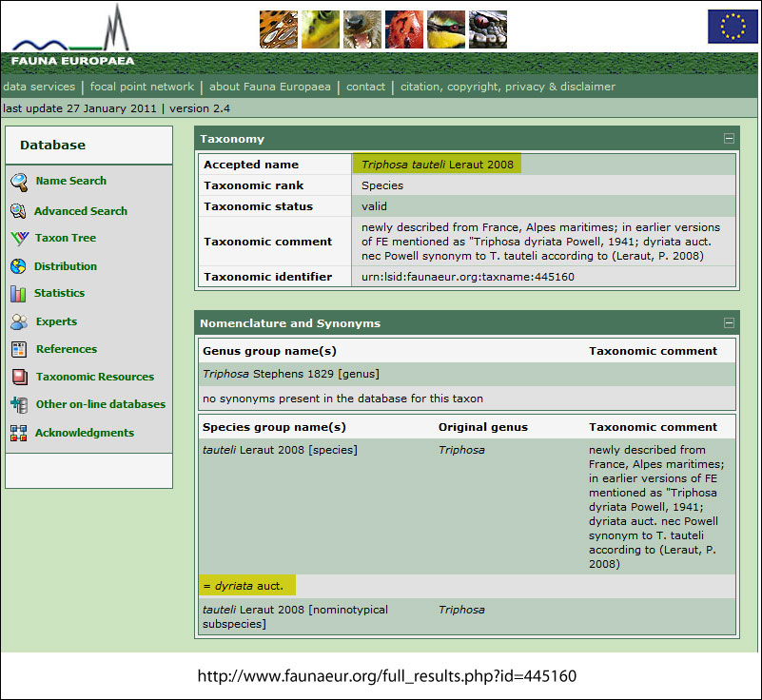Click the Name Search magnifier icon
This screenshot has height=700, width=762.
[x=18, y=182]
